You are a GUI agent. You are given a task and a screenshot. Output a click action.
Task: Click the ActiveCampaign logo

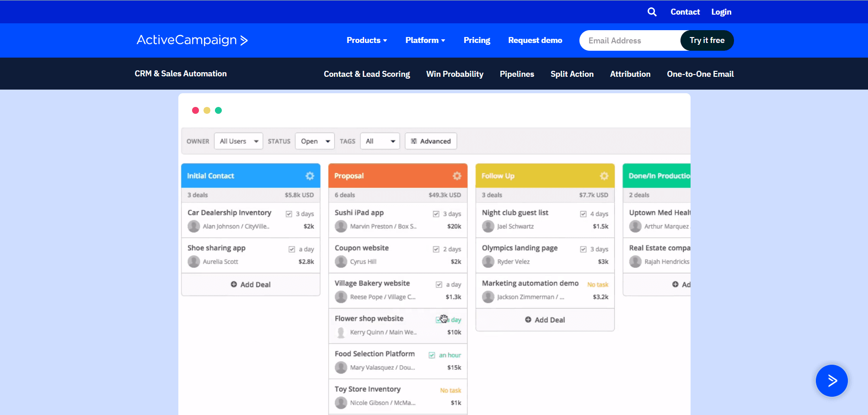coord(192,40)
